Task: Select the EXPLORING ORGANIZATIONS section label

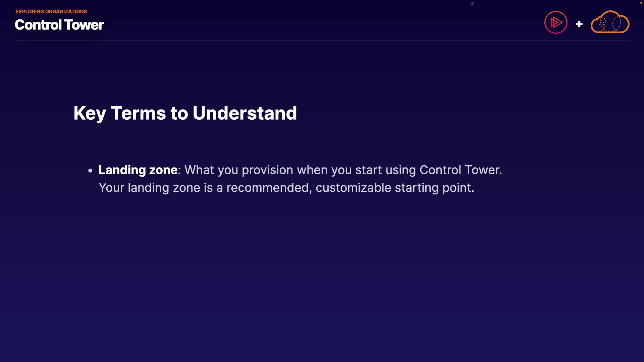Action: [51, 11]
